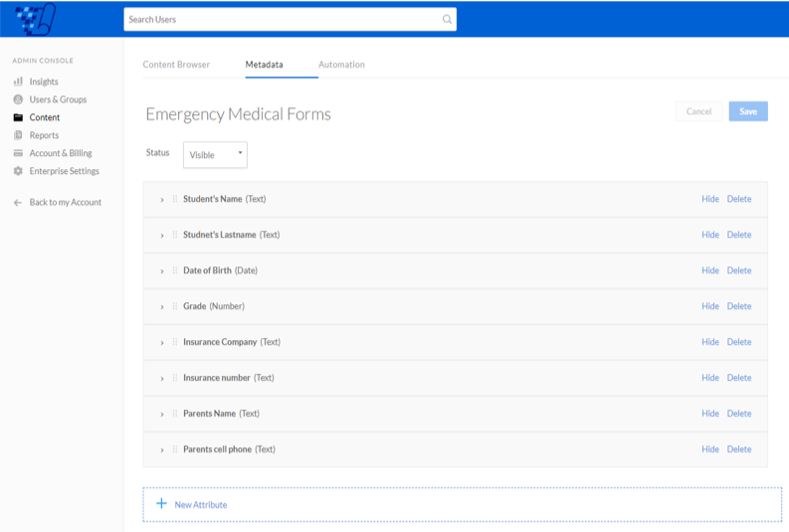The width and height of the screenshot is (789, 532).
Task: Switch to the Content Browser tab
Action: [176, 65]
